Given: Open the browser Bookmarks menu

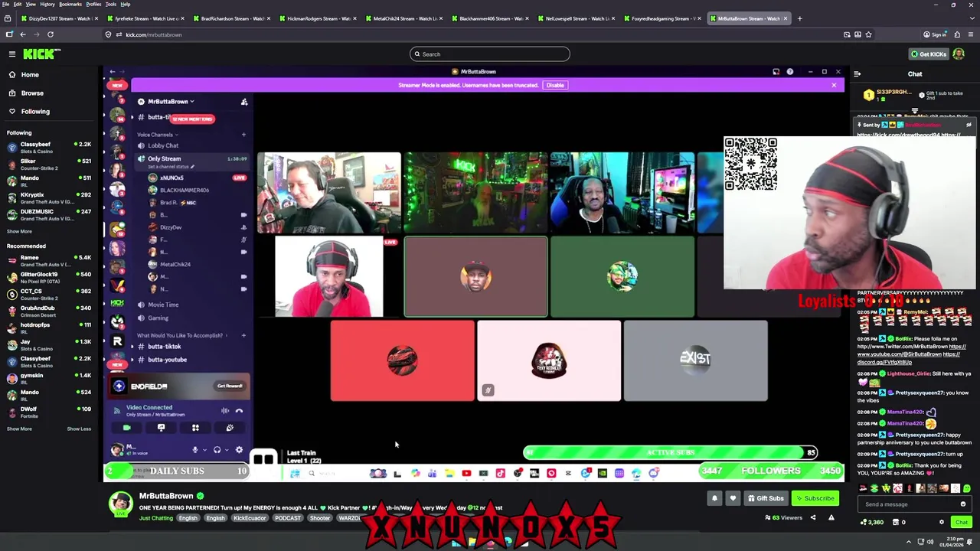Looking at the screenshot, I should [x=70, y=4].
